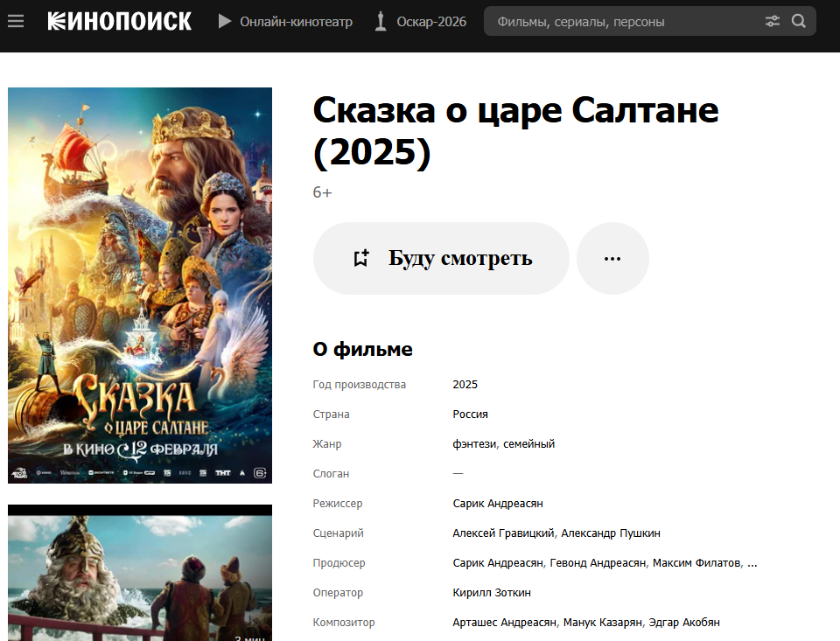Open producer Максим Филатов

pyautogui.click(x=696, y=563)
